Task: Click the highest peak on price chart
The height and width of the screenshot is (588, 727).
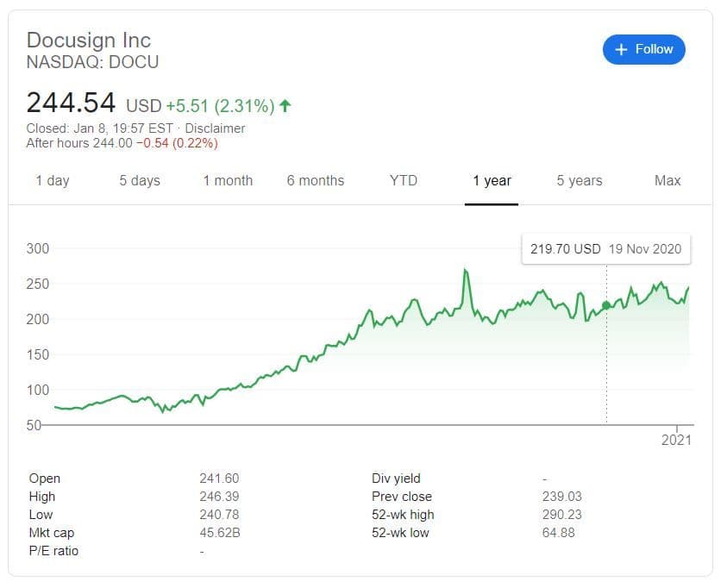Action: pos(466,271)
